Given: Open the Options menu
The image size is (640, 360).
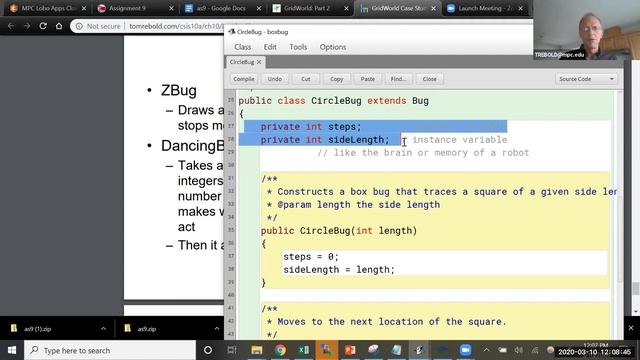Looking at the screenshot, I should pos(333,47).
